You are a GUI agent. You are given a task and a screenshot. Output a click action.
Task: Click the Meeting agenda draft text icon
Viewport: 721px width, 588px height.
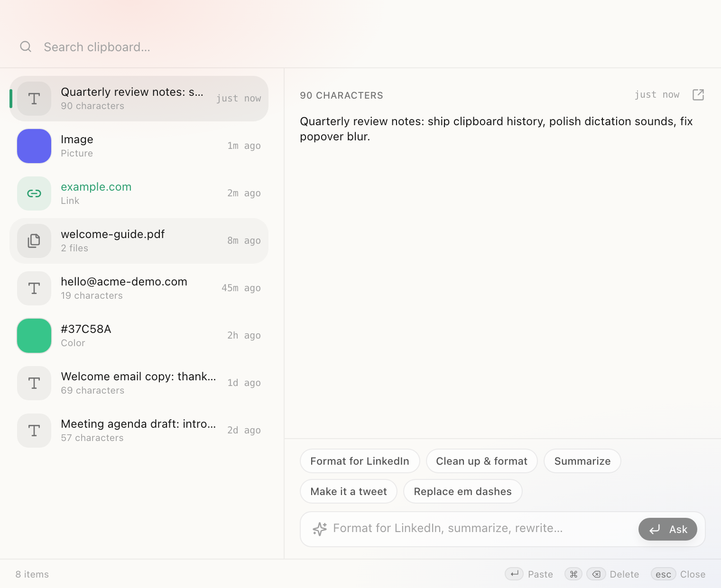[x=34, y=431]
